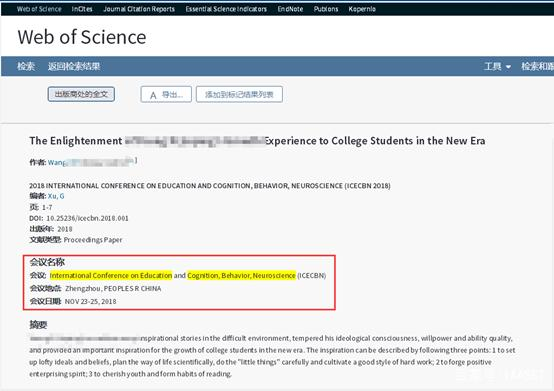Click the pages value 1-7

47,207
